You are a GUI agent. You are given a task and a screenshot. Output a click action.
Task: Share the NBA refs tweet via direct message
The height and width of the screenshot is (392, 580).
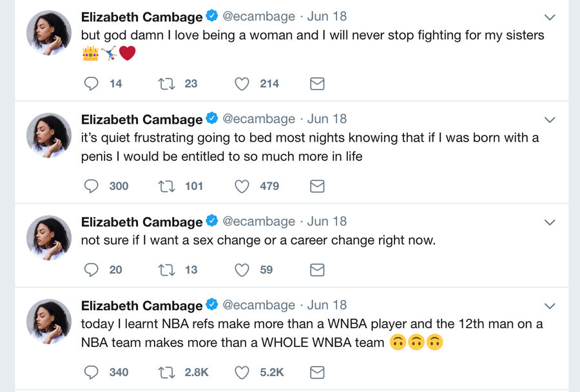pyautogui.click(x=317, y=373)
